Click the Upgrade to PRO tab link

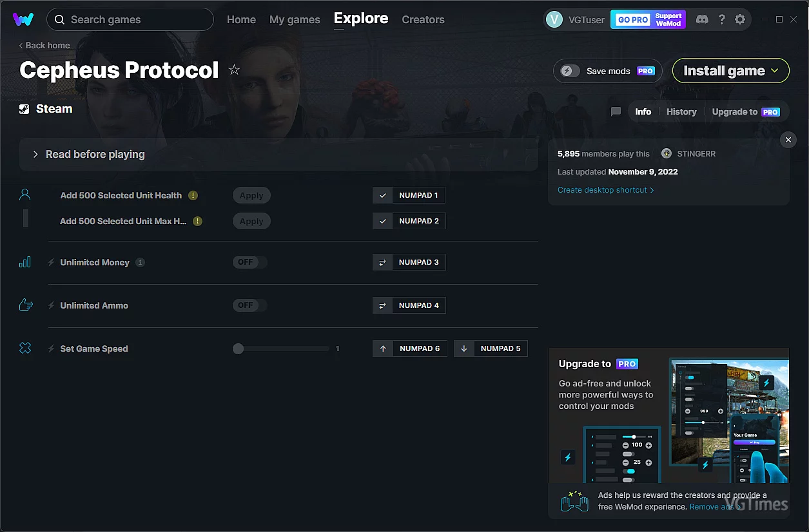[746, 111]
